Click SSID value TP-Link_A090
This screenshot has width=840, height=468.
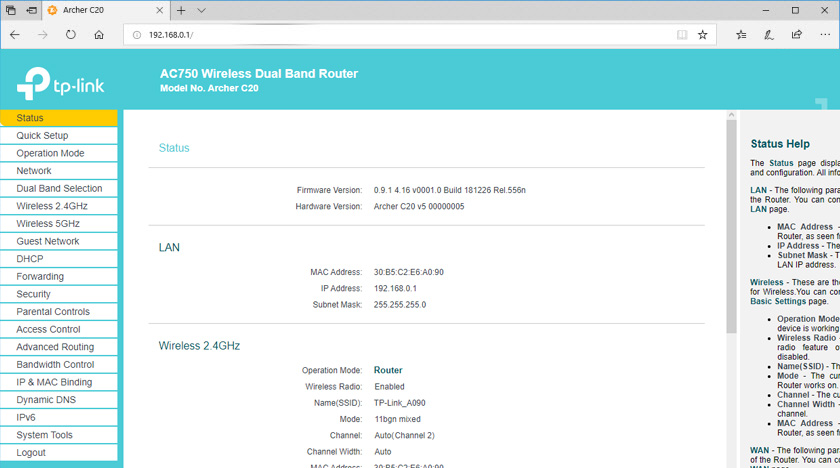point(400,403)
